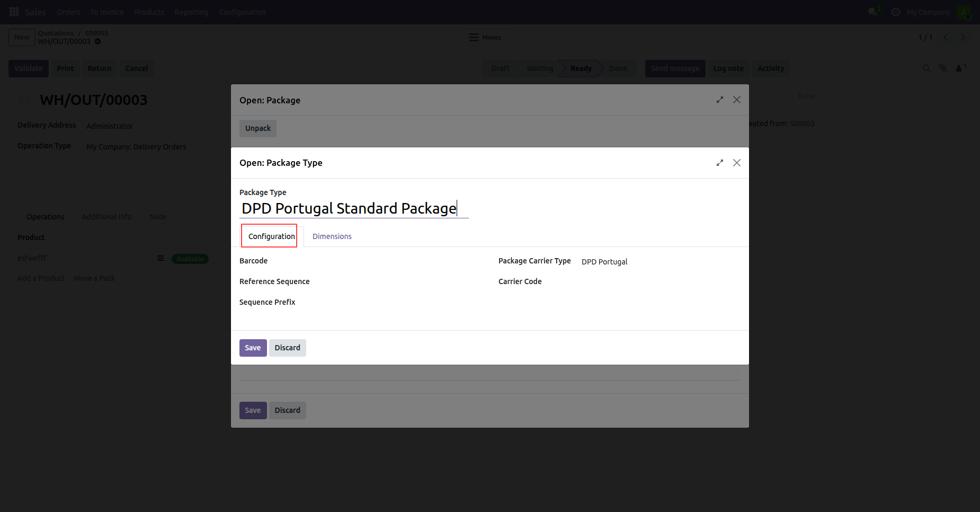Click the Reference Sequence field
The width and height of the screenshot is (980, 512).
pos(402,282)
